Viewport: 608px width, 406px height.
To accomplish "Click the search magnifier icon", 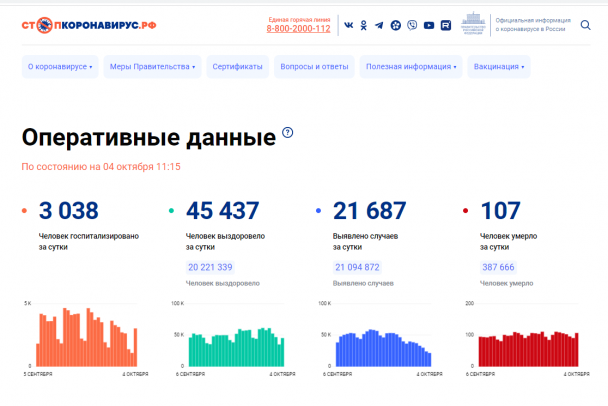I will pyautogui.click(x=585, y=25).
